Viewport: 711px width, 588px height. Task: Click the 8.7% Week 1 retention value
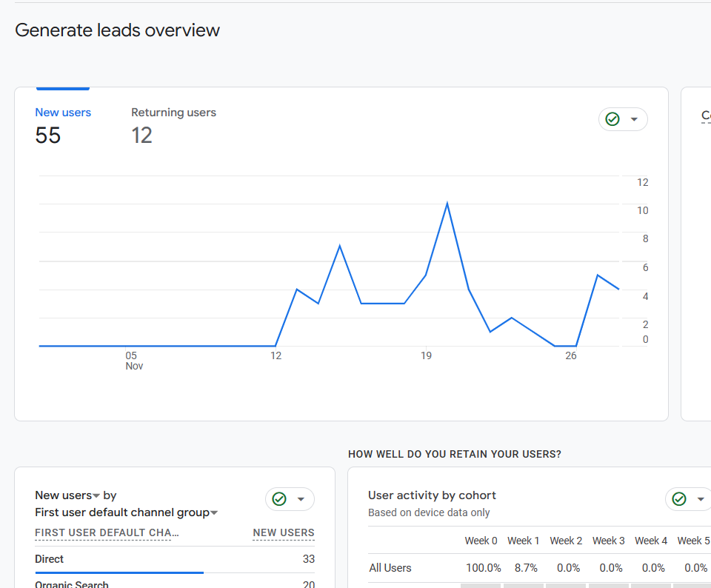(x=526, y=568)
